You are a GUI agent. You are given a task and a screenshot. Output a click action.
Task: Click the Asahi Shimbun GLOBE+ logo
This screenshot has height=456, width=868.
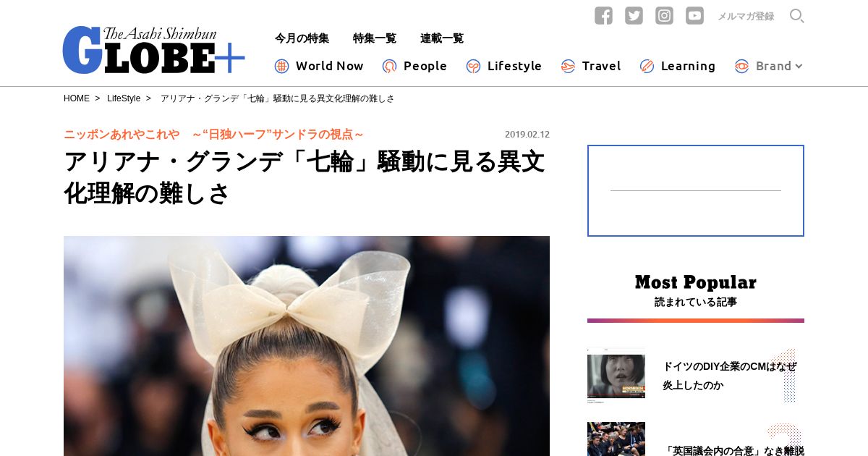[x=153, y=50]
